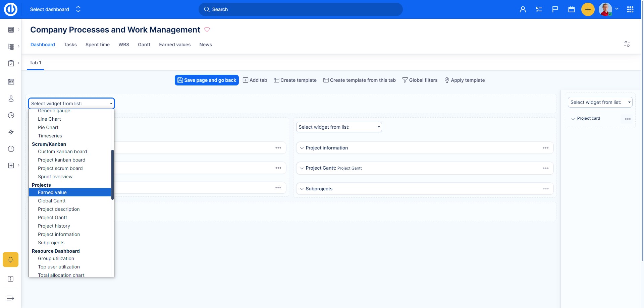Open the calendar icon in top bar
This screenshot has height=308, width=644.
(x=572, y=9)
